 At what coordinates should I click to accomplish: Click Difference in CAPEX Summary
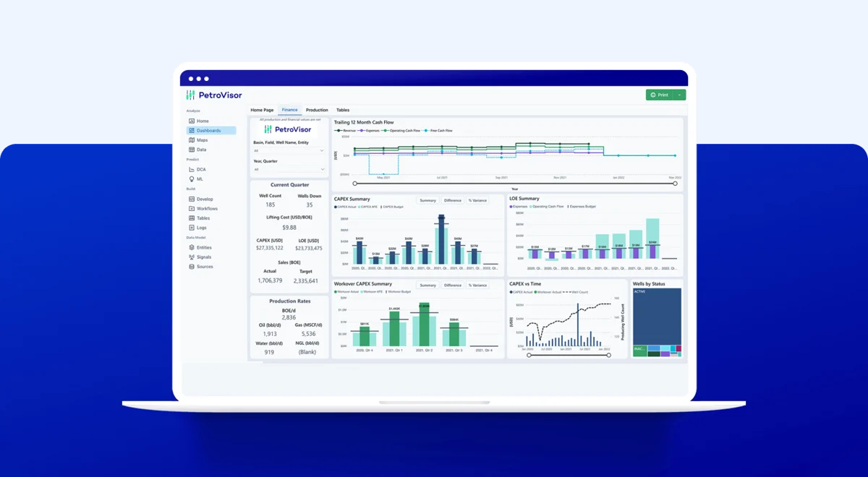pyautogui.click(x=453, y=200)
